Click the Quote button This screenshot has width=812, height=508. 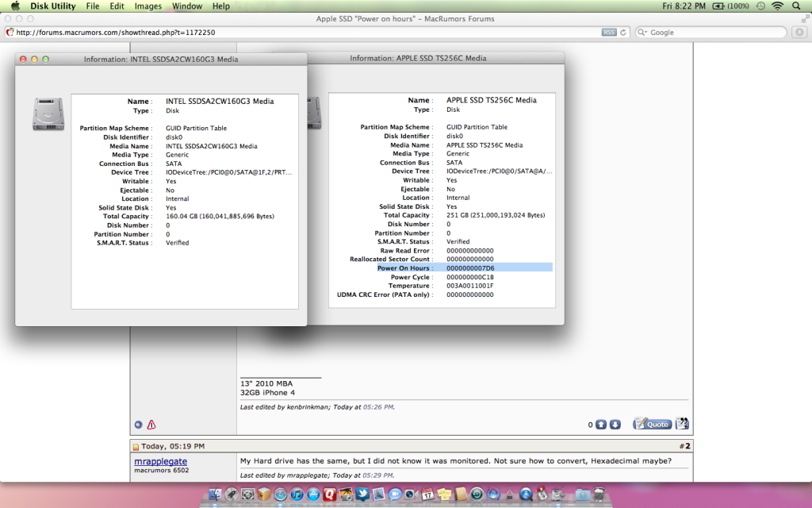pyautogui.click(x=653, y=424)
